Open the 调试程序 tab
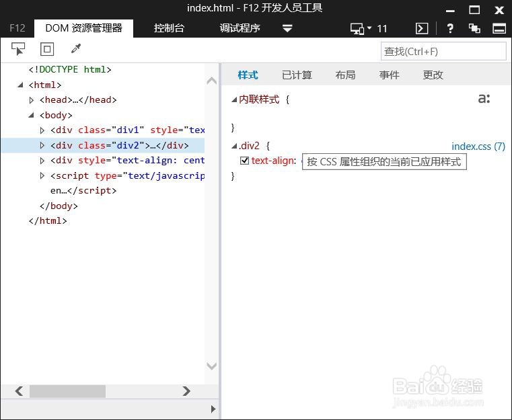The height and width of the screenshot is (420, 512). pyautogui.click(x=240, y=28)
